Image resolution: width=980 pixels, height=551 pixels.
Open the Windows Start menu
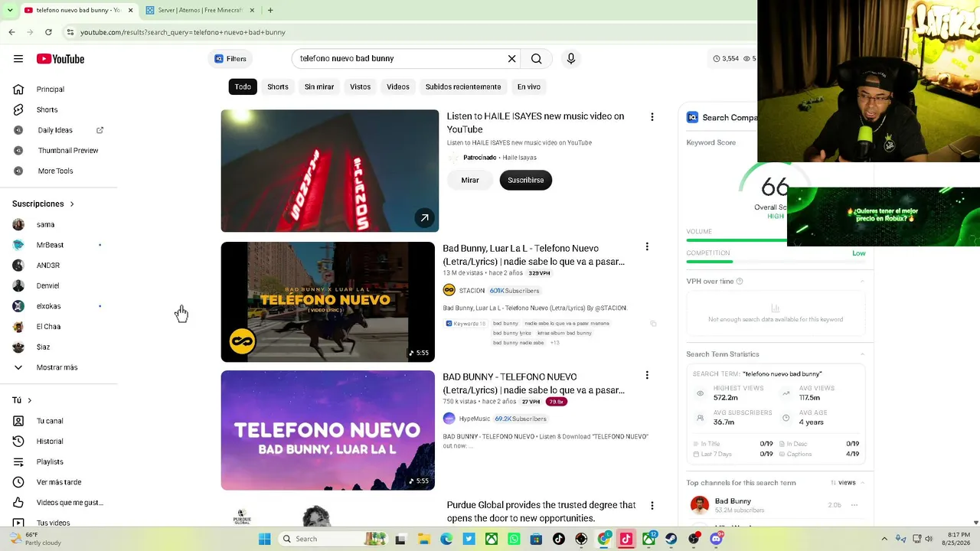(x=264, y=539)
